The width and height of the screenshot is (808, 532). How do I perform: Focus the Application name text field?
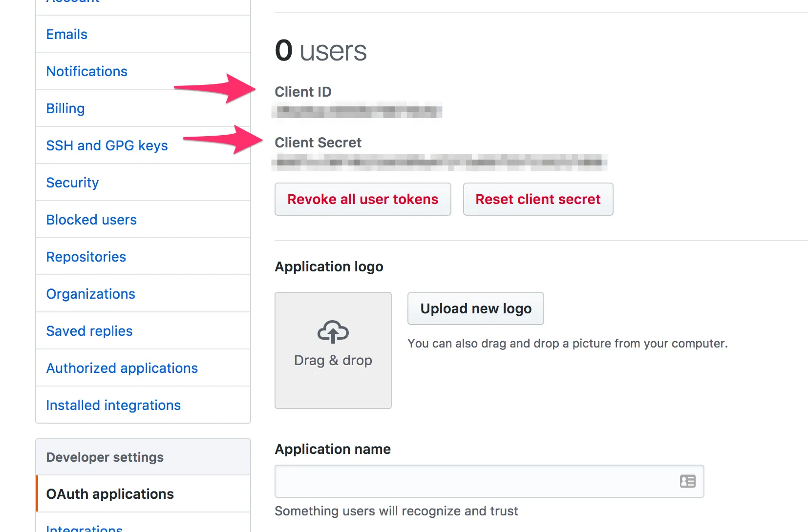(x=474, y=481)
